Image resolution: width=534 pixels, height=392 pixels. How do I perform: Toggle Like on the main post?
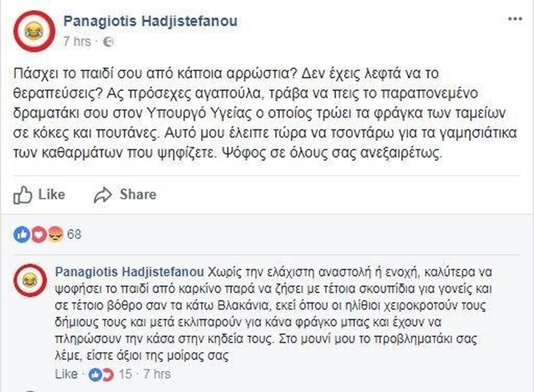[39, 195]
